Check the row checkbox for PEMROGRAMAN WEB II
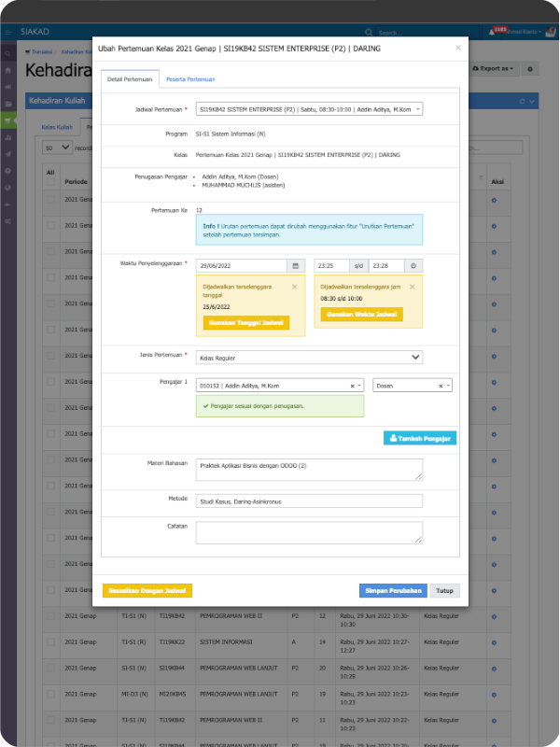Image resolution: width=560 pixels, height=747 pixels. pyautogui.click(x=50, y=616)
